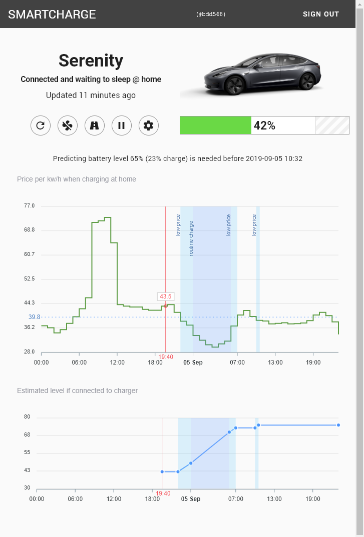The height and width of the screenshot is (537, 364).
Task: Open the trip road icon button
Action: (x=95, y=125)
